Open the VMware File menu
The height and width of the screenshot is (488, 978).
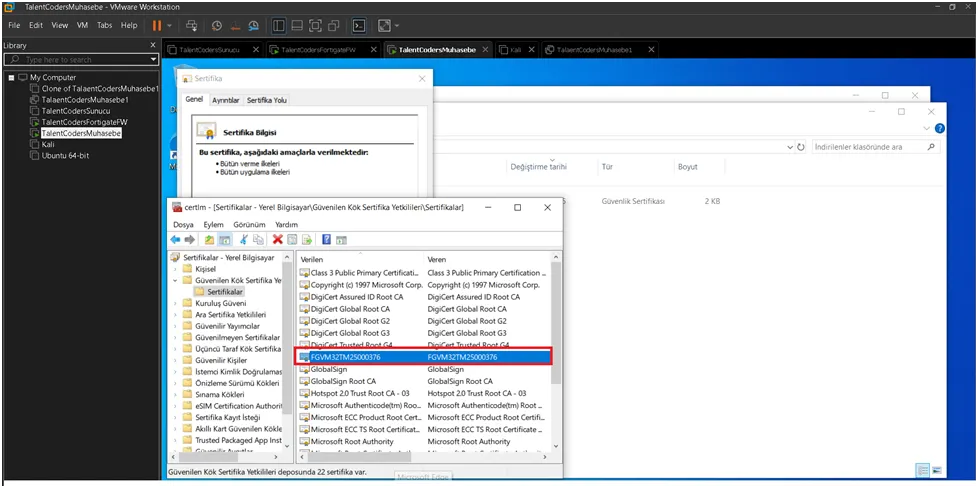pos(14,26)
